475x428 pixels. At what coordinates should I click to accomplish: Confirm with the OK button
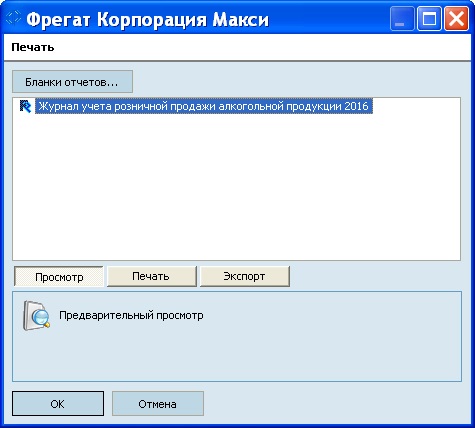point(58,404)
